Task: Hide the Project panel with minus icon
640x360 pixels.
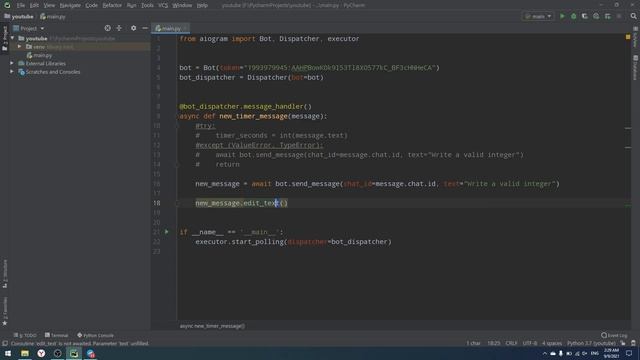Action: coord(145,28)
